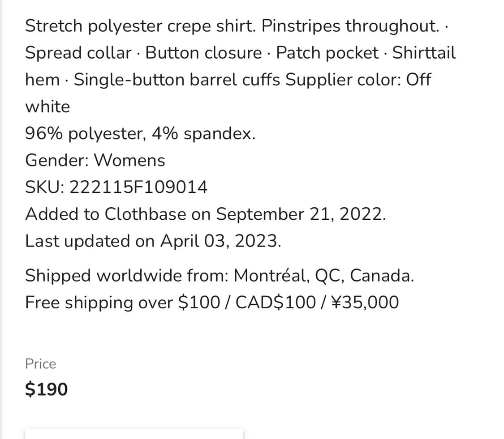
Task: Click the "Price" label
Action: (41, 364)
